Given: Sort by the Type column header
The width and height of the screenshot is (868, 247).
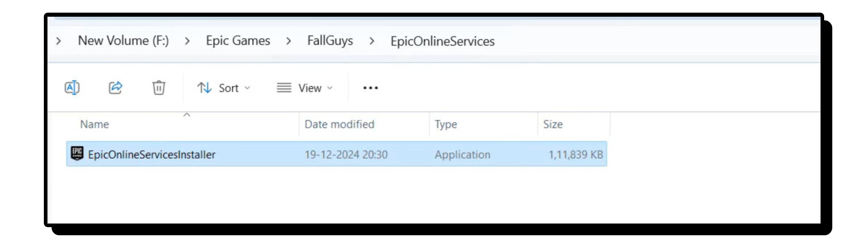Looking at the screenshot, I should pyautogui.click(x=446, y=124).
